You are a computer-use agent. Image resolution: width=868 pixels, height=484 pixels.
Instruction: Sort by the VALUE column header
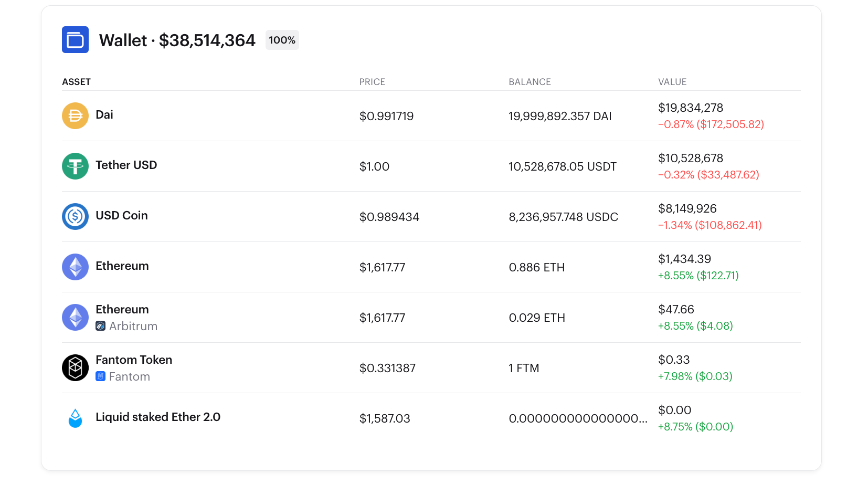click(x=672, y=82)
